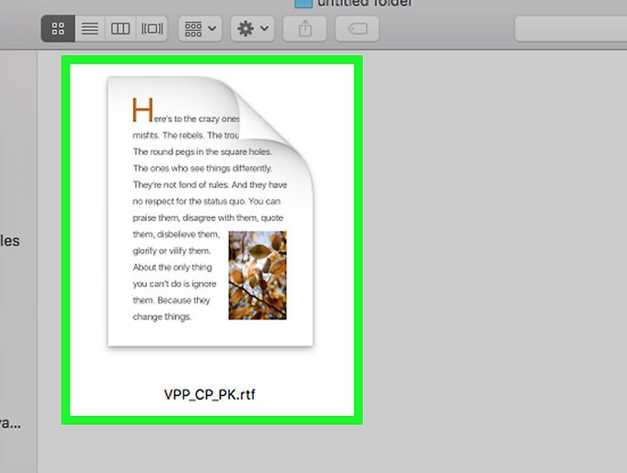
Task: Switch Finder to column view
Action: coord(120,28)
